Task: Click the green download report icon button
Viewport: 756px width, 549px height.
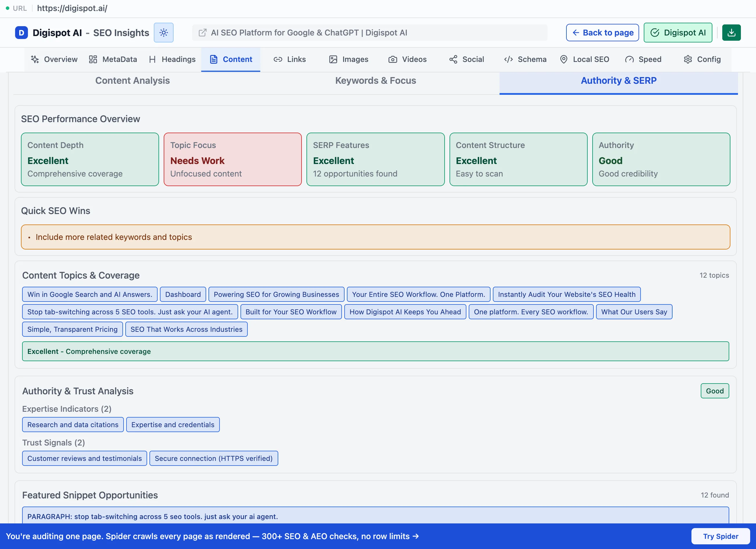Action: point(731,33)
